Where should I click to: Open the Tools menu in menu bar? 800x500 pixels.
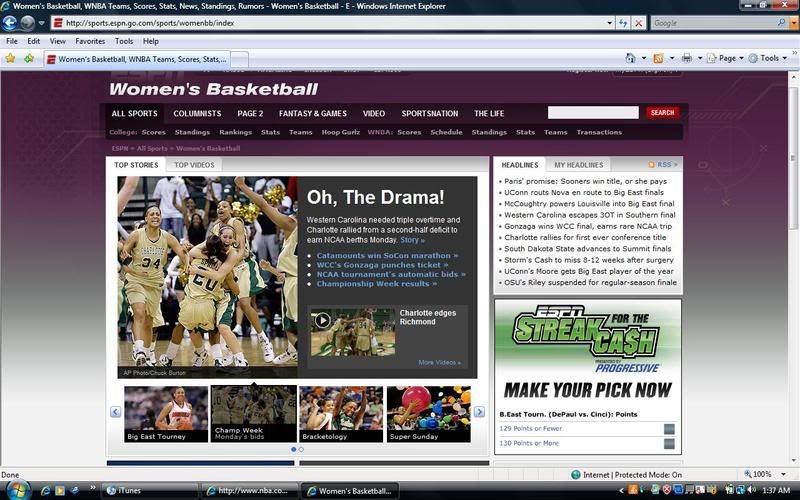point(124,41)
